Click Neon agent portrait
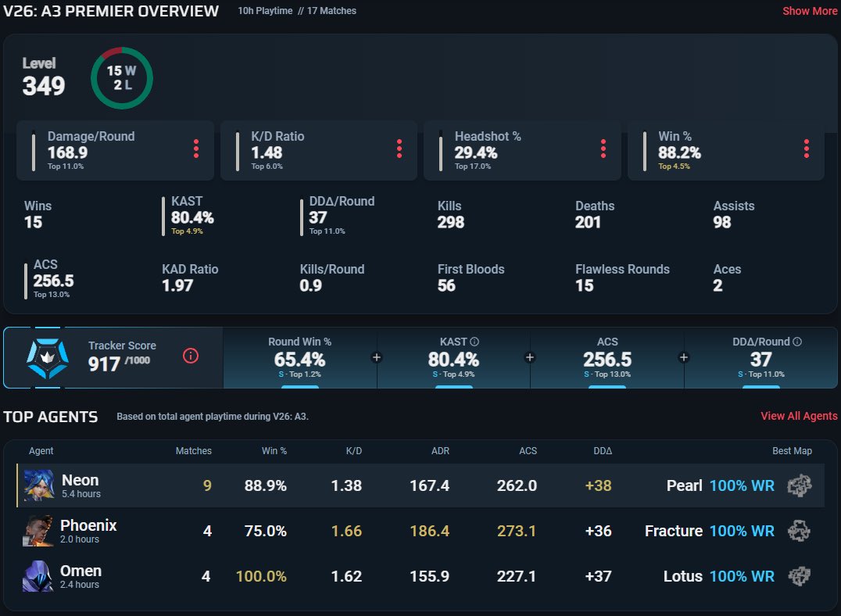Viewport: 841px width, 616px height. click(38, 485)
